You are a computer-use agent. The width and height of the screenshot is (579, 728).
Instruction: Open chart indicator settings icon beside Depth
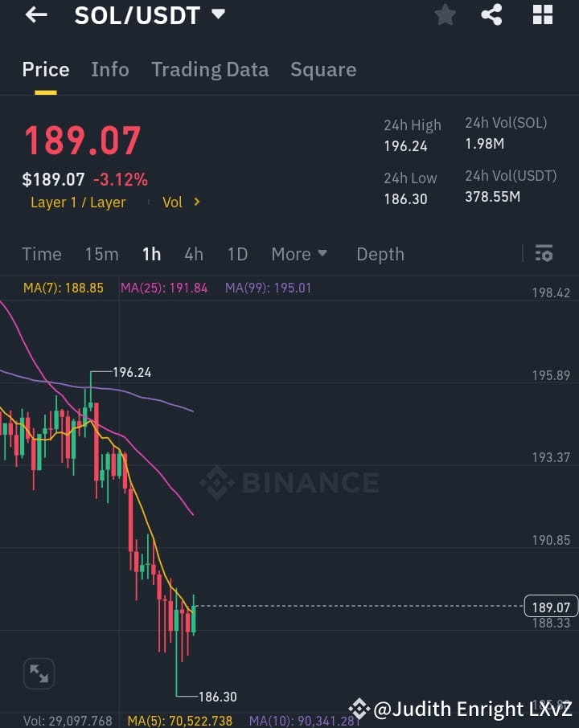544,253
